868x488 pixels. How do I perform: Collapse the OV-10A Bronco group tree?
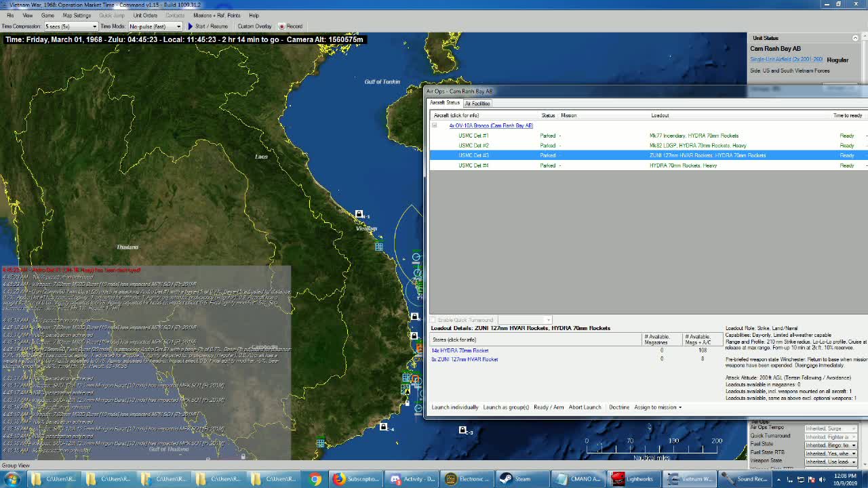coord(435,125)
